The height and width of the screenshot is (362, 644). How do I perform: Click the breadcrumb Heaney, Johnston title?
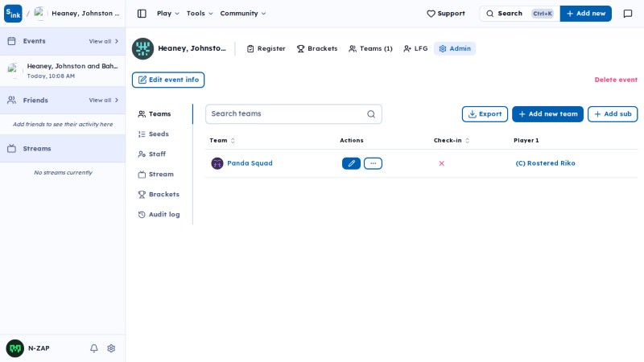[x=85, y=14]
